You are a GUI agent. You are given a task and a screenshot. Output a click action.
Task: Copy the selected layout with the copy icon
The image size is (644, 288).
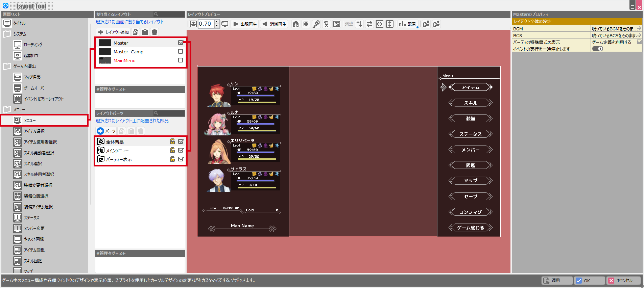pyautogui.click(x=136, y=32)
